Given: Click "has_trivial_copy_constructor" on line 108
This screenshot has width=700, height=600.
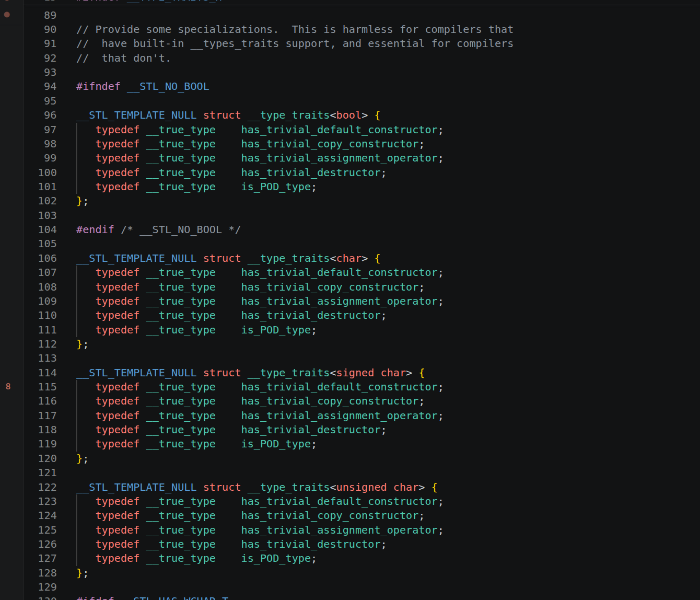Looking at the screenshot, I should pyautogui.click(x=330, y=287).
